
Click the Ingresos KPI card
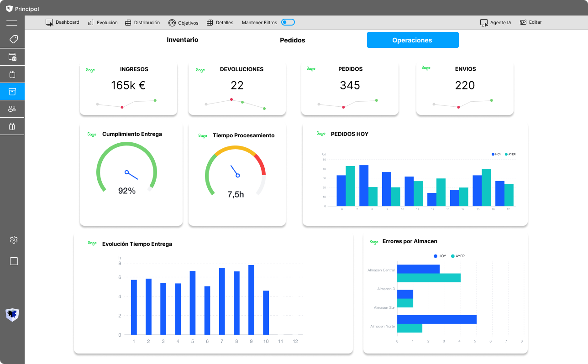point(128,88)
